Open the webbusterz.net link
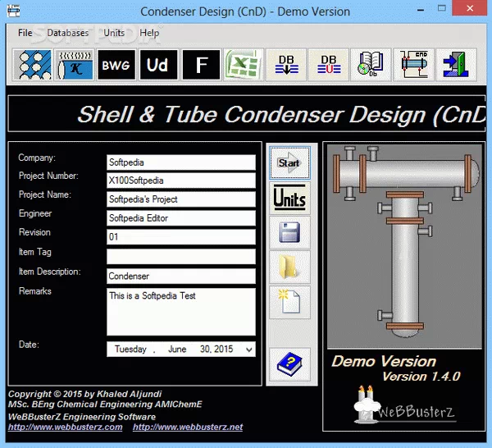Screen dimensions: 492x448 click(188, 427)
